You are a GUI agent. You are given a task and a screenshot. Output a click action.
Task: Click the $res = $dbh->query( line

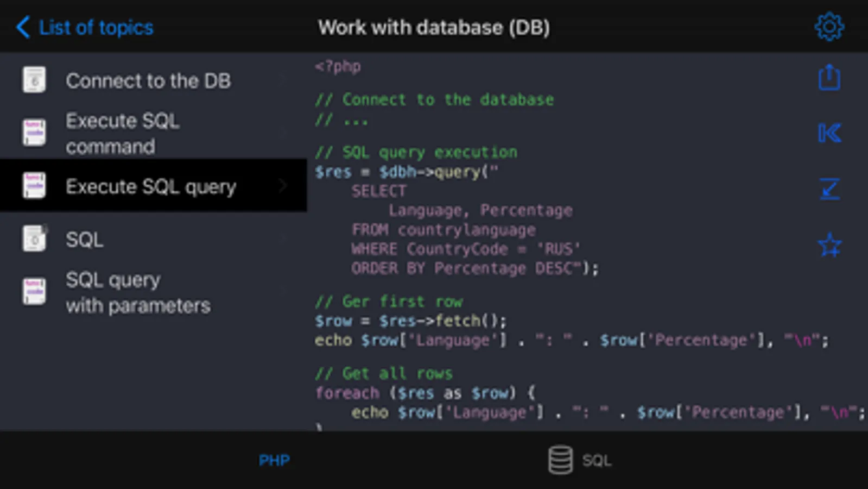pyautogui.click(x=406, y=172)
